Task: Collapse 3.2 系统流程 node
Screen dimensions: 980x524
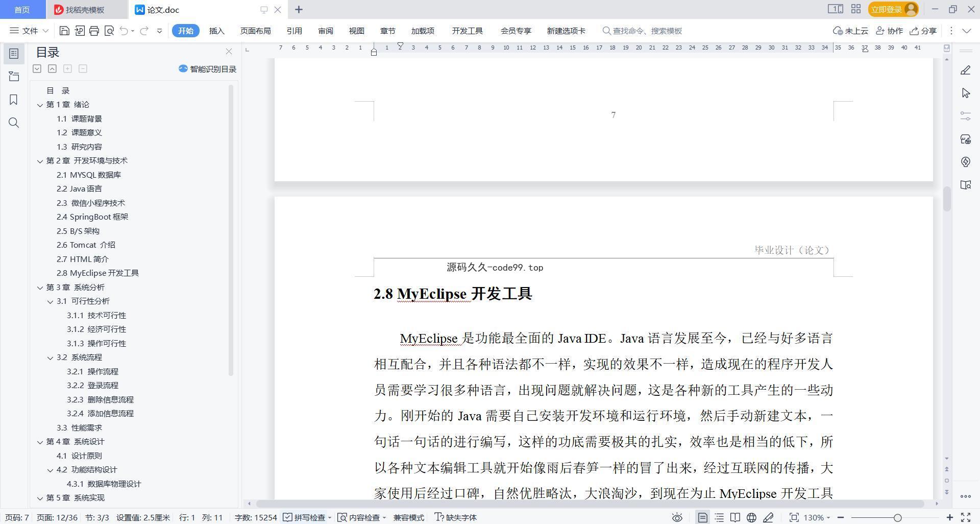Action: pos(50,358)
